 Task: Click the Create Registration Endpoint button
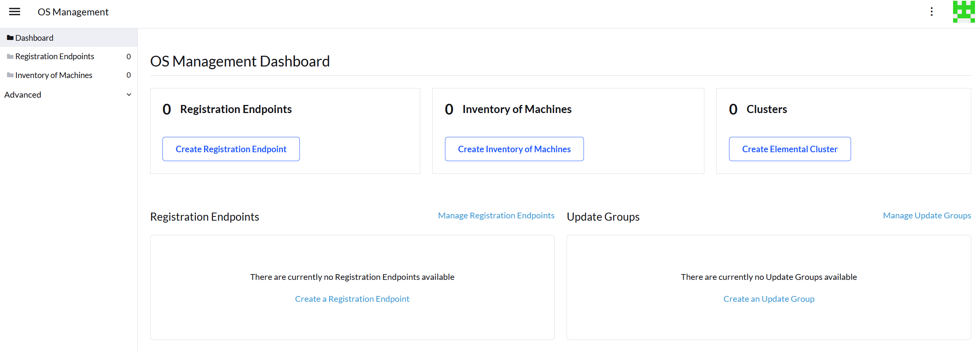231,149
